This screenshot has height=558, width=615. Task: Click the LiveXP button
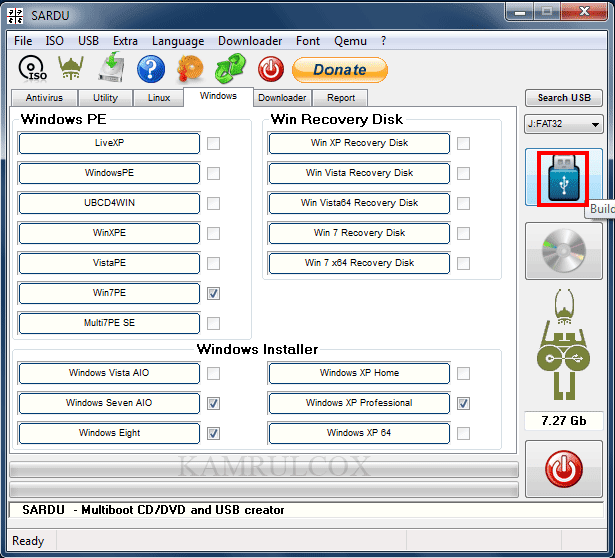coord(109,143)
